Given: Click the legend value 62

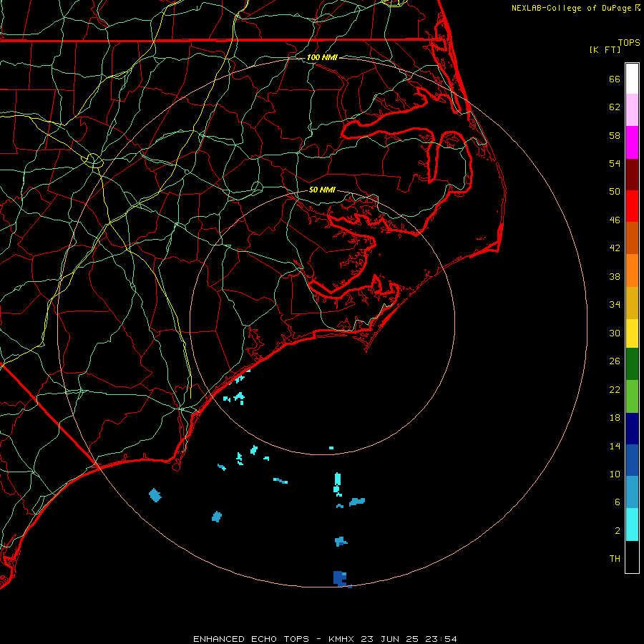Looking at the screenshot, I should (x=615, y=107).
